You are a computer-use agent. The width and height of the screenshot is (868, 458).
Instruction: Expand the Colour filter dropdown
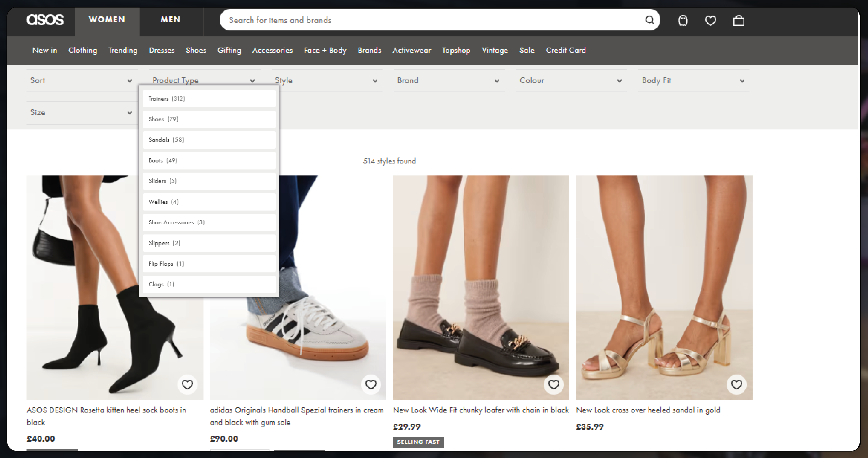(x=571, y=81)
